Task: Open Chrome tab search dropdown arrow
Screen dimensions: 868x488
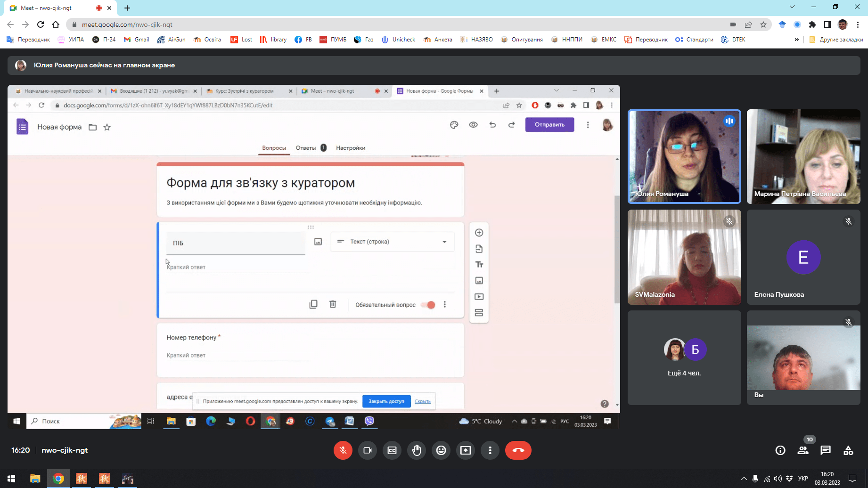Action: (792, 7)
